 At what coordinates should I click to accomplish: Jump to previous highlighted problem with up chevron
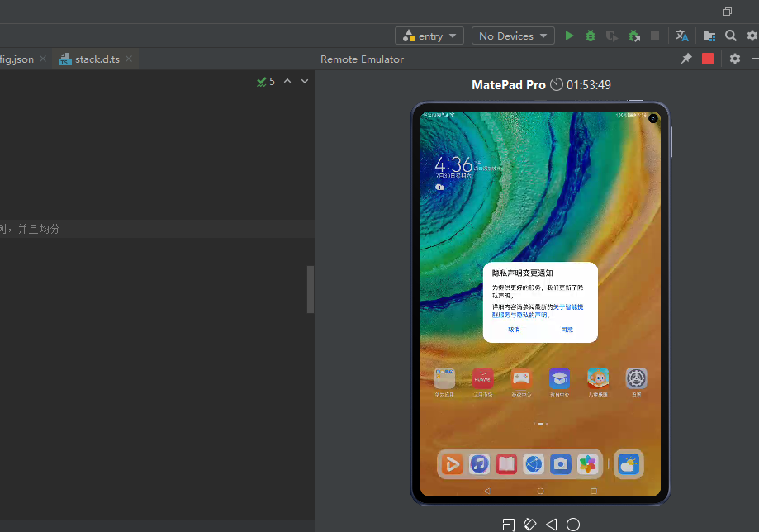pos(287,81)
